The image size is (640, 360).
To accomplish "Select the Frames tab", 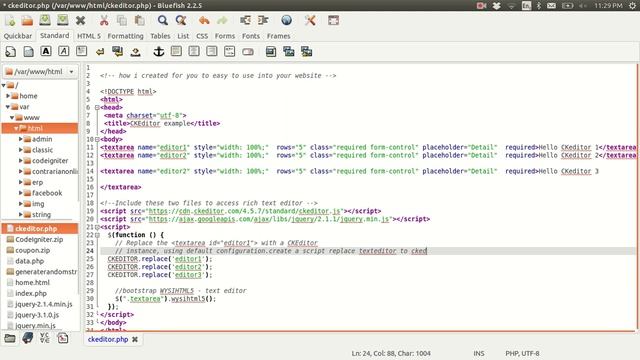I will click(x=278, y=36).
